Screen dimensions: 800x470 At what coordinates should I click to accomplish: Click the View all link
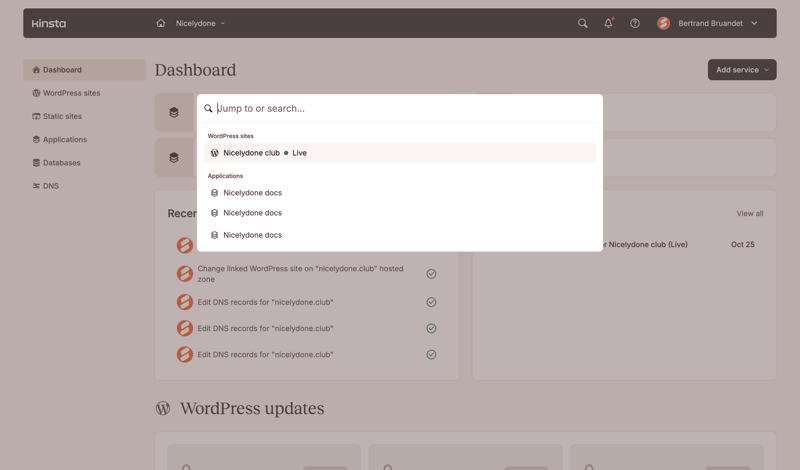[x=749, y=213]
